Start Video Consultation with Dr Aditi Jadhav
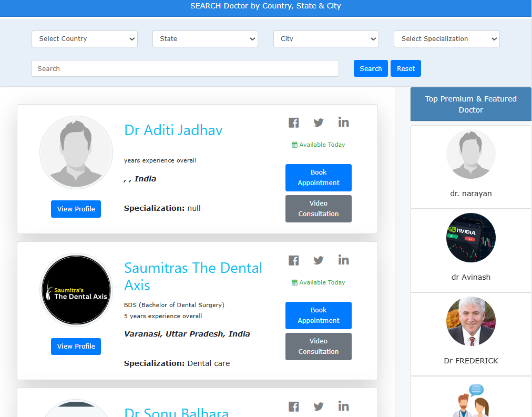 319,209
